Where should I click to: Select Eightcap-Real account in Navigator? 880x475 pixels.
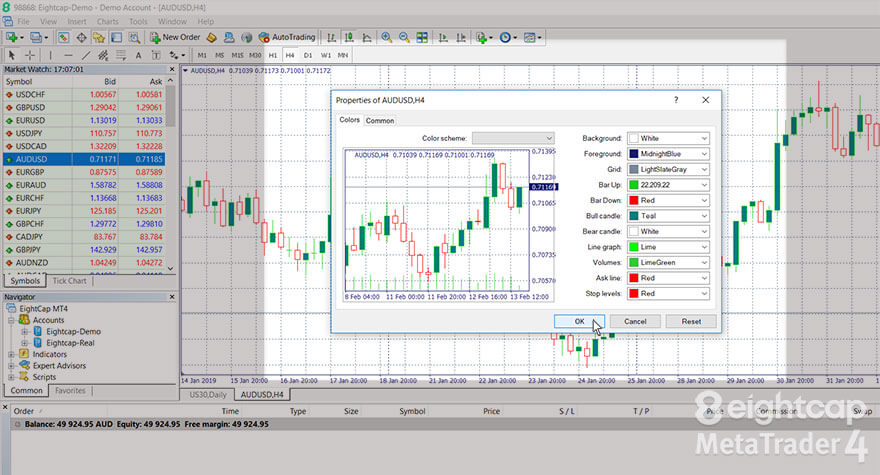point(70,343)
